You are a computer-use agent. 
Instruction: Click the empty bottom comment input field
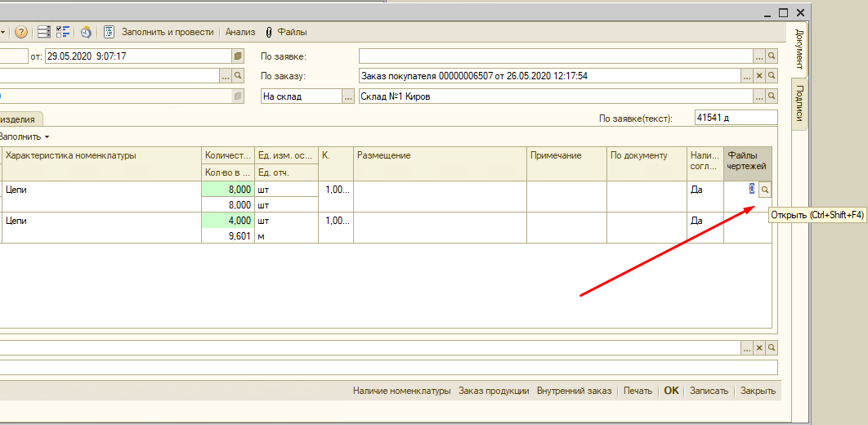point(388,368)
